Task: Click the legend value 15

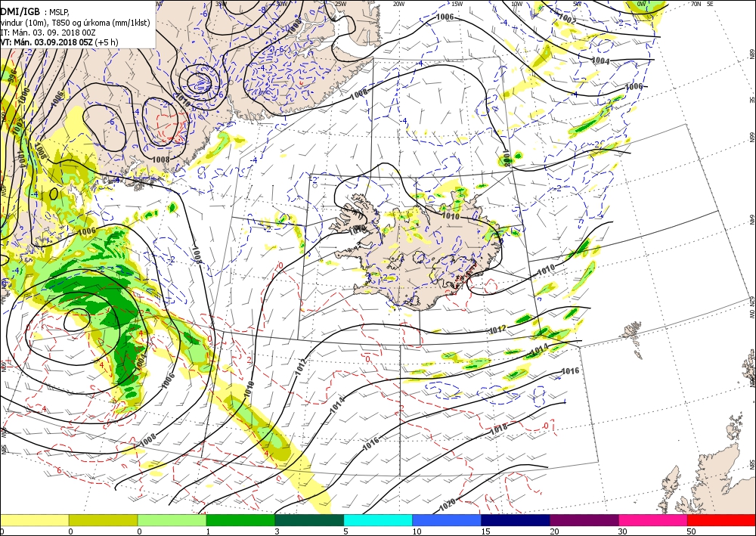Action: 485,531
